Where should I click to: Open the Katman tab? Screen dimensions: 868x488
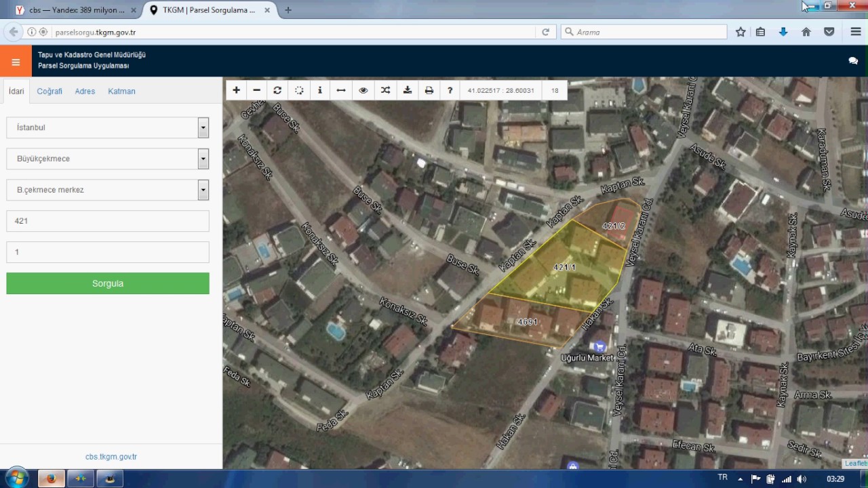click(x=121, y=91)
